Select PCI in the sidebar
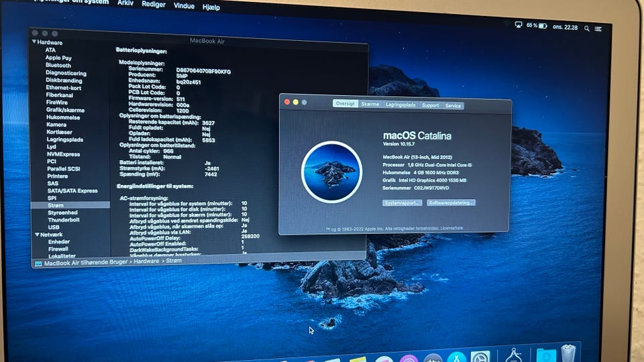Screen dimensions: 644x362 click(x=52, y=162)
